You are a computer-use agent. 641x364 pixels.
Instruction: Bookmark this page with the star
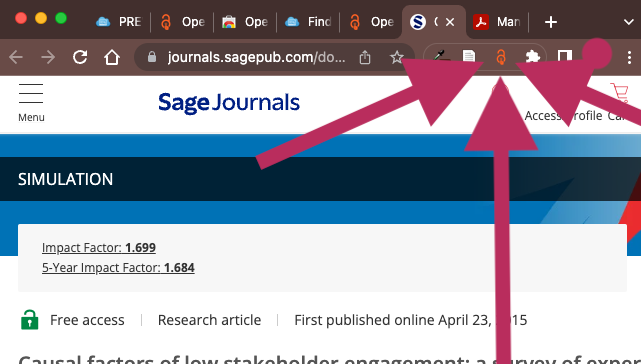coord(396,57)
